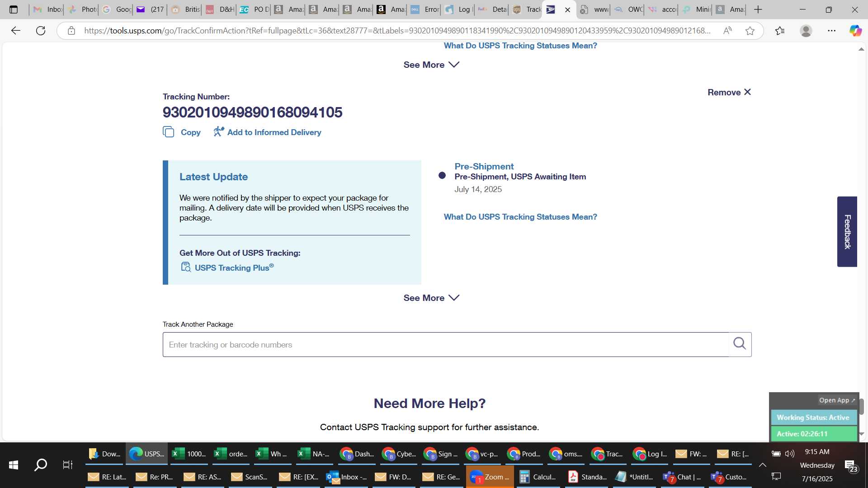The image size is (868, 488).
Task: Click the URL address bar
Action: pos(397,31)
